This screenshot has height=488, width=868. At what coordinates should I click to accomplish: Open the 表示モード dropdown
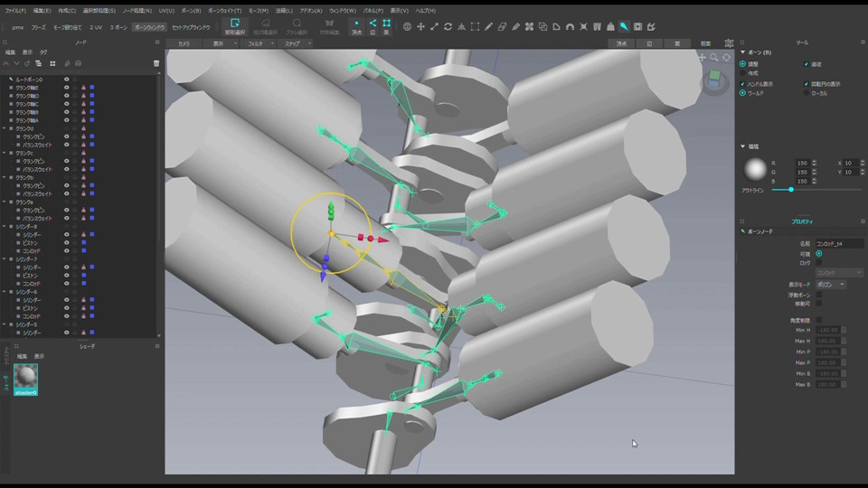point(830,284)
